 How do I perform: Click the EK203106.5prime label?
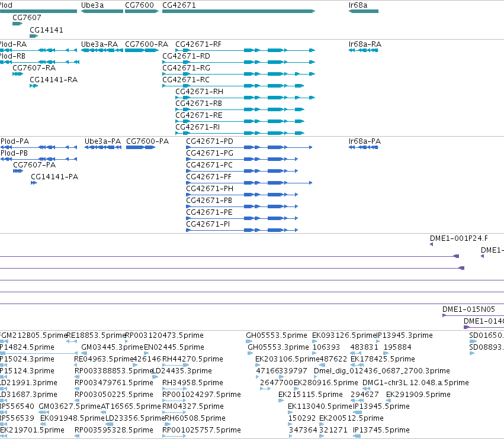click(287, 359)
